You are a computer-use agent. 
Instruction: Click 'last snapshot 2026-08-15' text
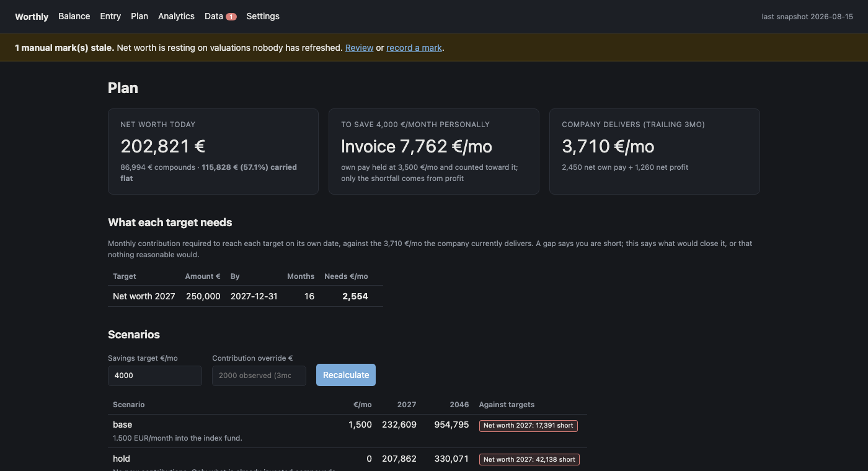(x=807, y=17)
